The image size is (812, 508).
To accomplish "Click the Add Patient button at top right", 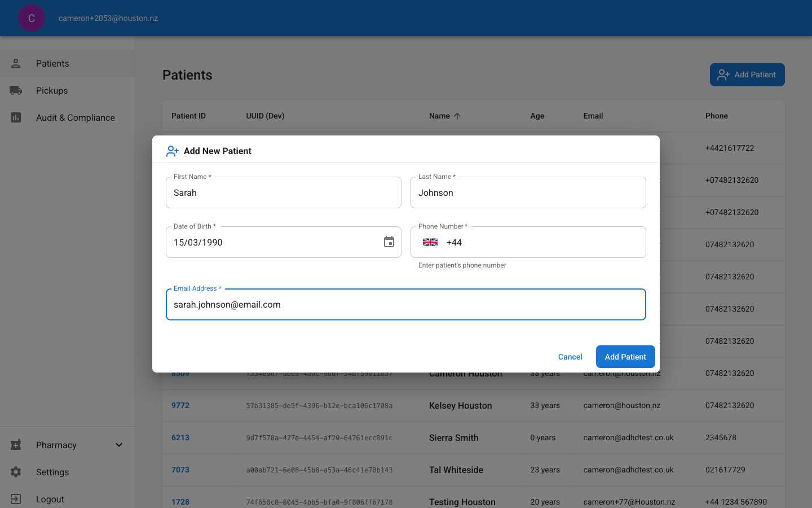I will click(747, 75).
